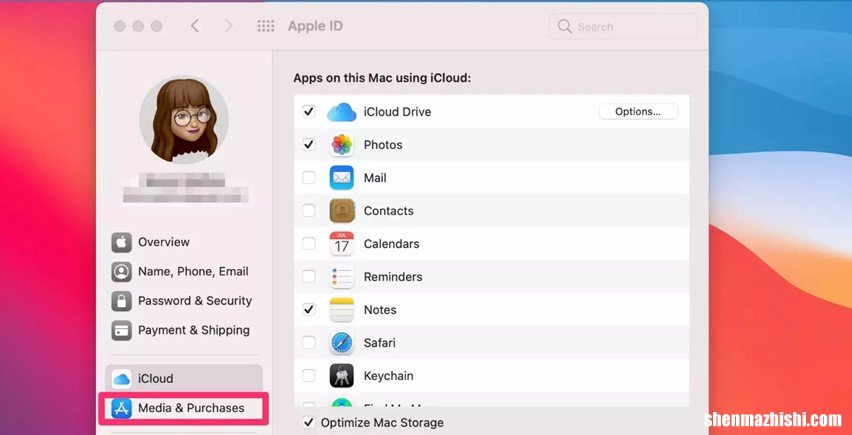Viewport: 852px width, 435px height.
Task: Enable the Contacts checkbox
Action: (309, 211)
